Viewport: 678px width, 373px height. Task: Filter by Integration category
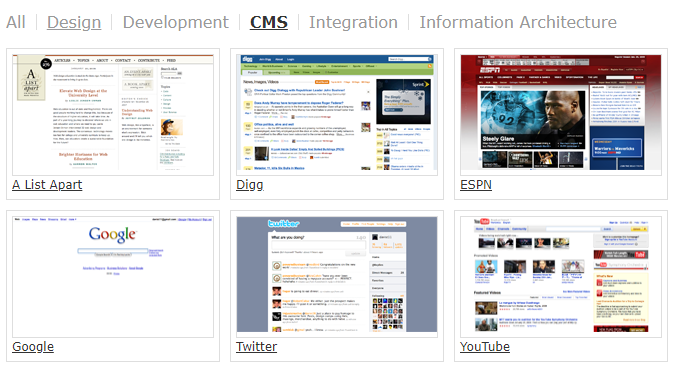[353, 22]
